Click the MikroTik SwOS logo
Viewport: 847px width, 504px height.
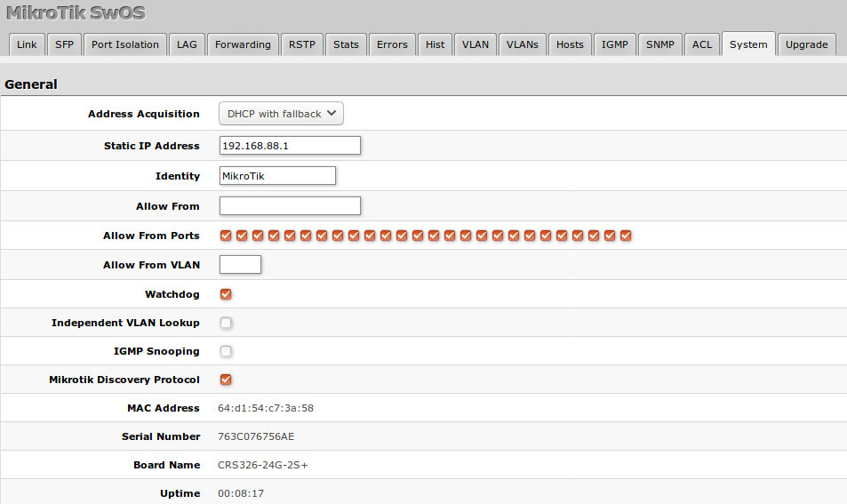coord(76,13)
